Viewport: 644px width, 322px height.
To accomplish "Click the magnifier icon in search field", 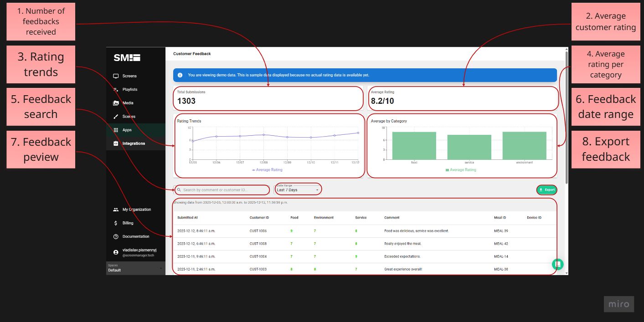I will tap(180, 190).
